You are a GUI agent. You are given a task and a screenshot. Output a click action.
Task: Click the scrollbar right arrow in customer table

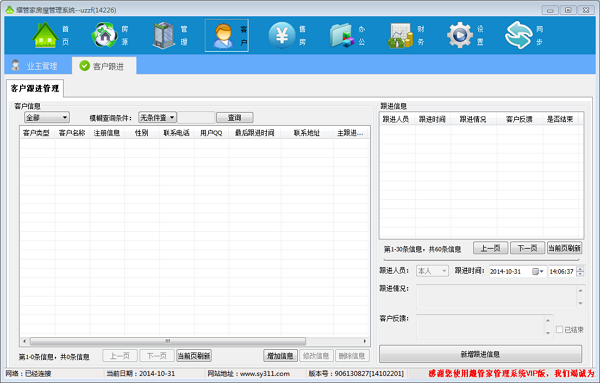[365, 341]
